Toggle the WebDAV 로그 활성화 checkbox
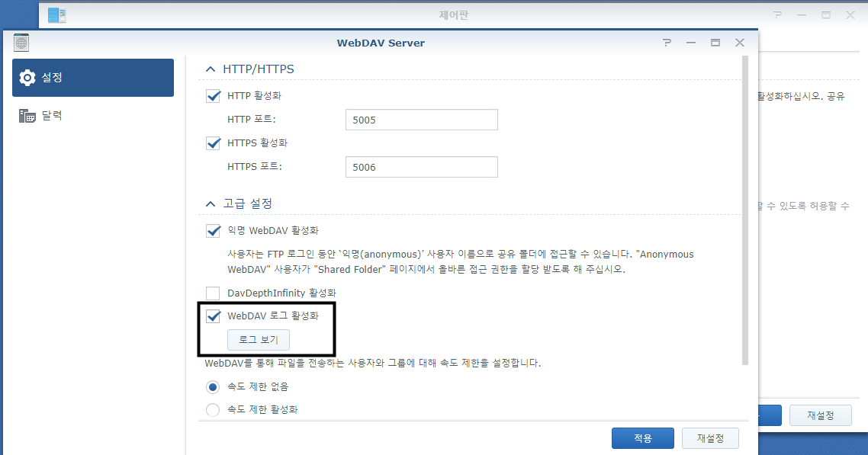Image resolution: width=868 pixels, height=455 pixels. (213, 316)
